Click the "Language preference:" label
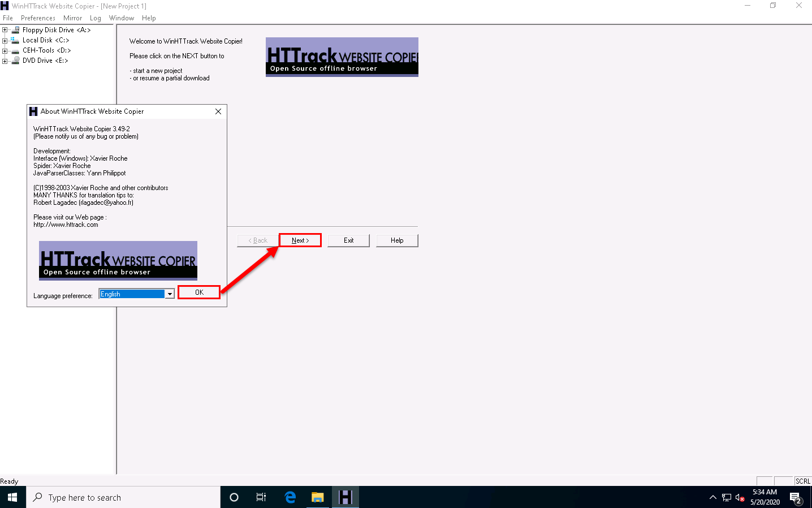The height and width of the screenshot is (508, 812). [63, 296]
